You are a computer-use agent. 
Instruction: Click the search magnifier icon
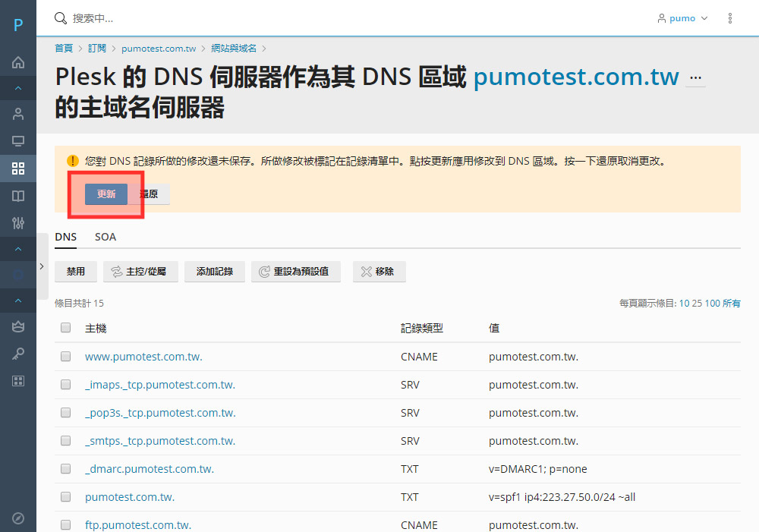click(x=61, y=18)
